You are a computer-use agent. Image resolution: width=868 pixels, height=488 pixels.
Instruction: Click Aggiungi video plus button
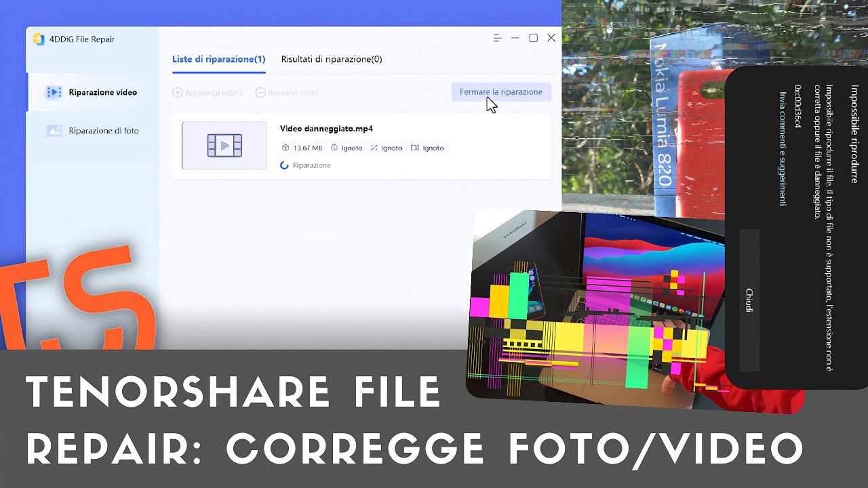(178, 92)
